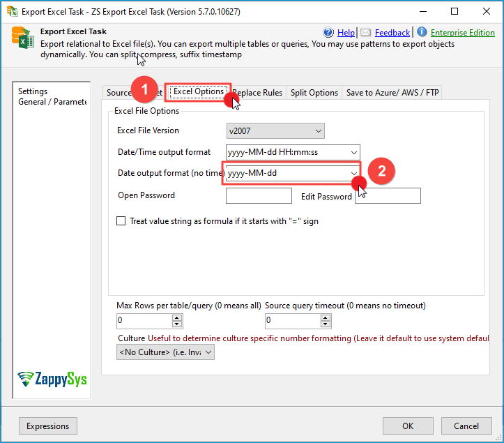Click the ZappySys logo
The image size is (504, 443).
pos(52,379)
